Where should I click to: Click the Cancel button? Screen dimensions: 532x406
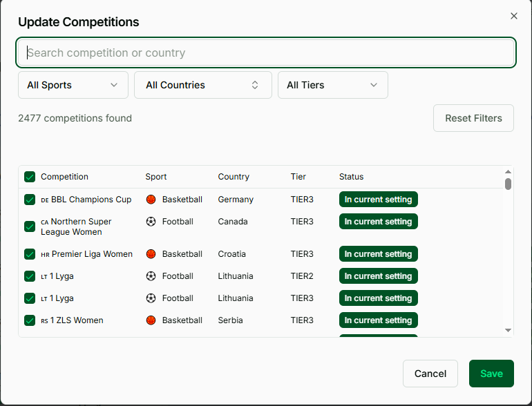[x=430, y=374]
